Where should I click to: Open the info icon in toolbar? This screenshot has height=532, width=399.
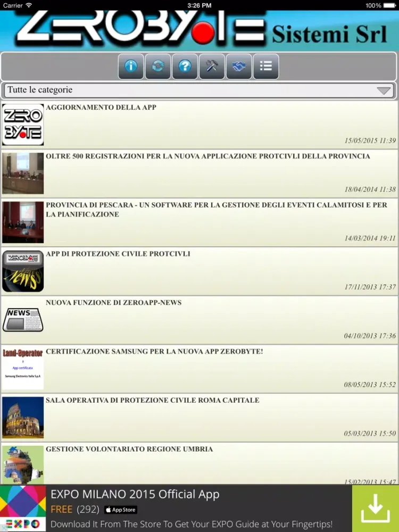(131, 66)
